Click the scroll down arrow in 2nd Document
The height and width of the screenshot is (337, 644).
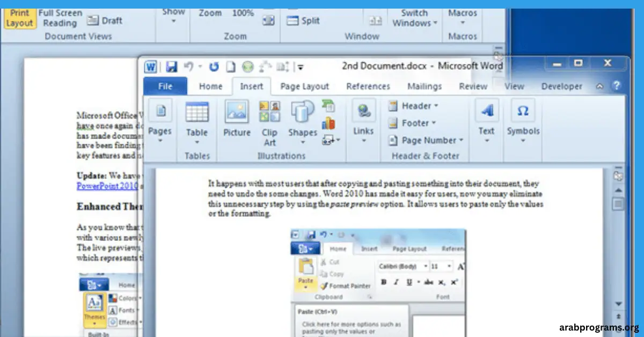pyautogui.click(x=618, y=304)
